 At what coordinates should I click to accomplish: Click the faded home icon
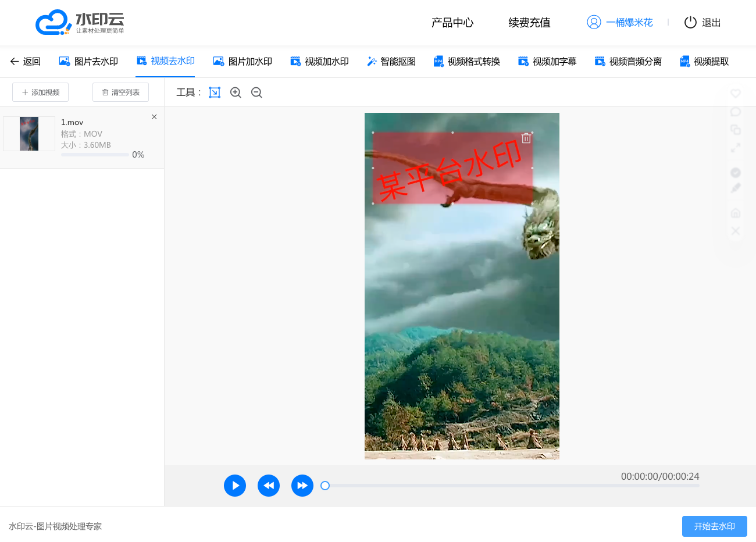(x=736, y=213)
